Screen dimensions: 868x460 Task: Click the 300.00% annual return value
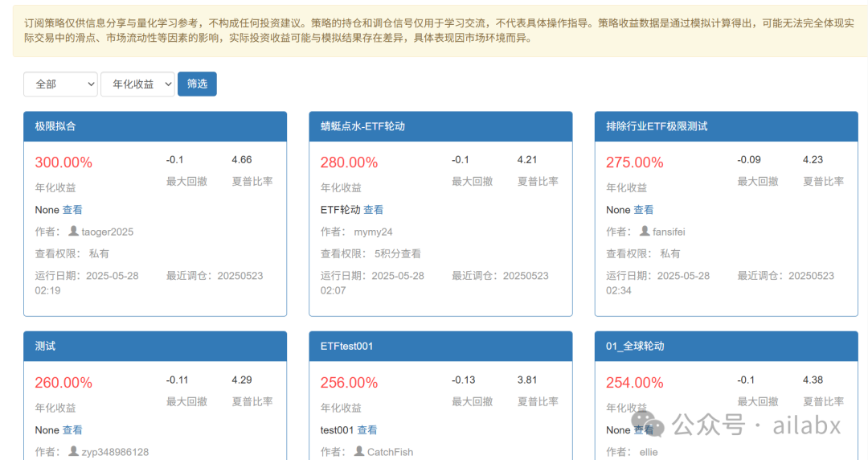coord(63,162)
